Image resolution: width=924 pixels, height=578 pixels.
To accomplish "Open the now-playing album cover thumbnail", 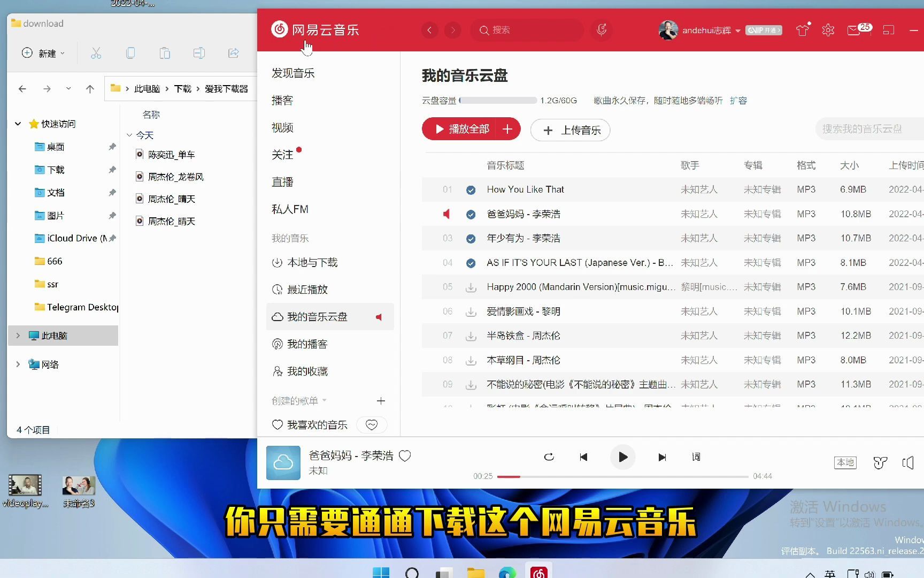I will coord(283,462).
